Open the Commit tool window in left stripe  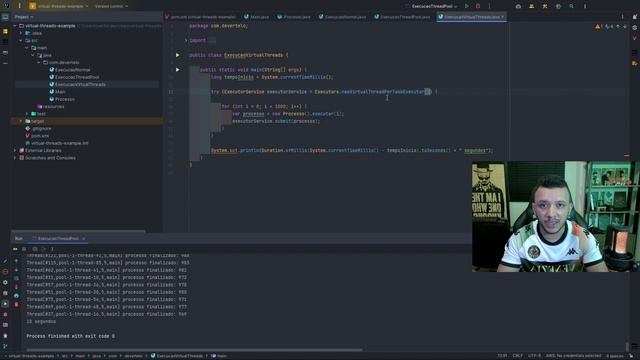5,31
